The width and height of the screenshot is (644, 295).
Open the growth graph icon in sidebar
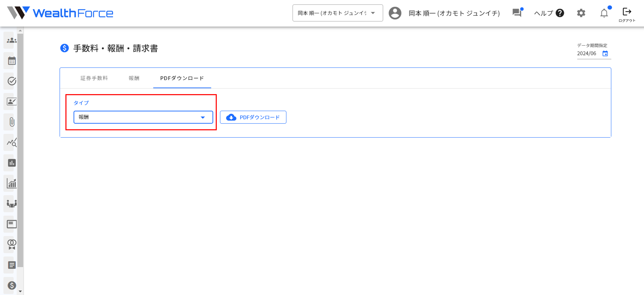pos(12,183)
